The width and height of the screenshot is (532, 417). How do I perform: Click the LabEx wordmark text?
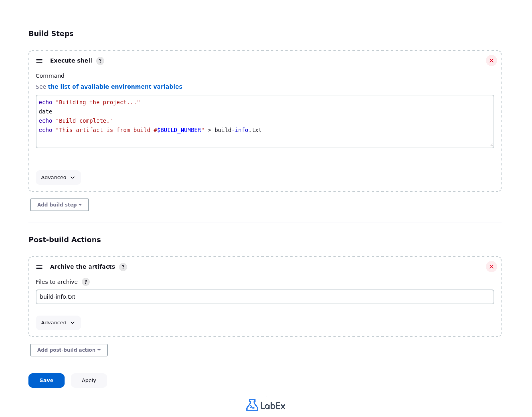272,405
